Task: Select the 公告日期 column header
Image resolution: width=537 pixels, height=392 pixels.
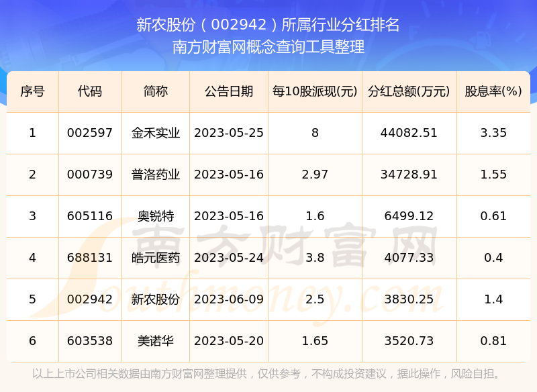Action: click(229, 91)
